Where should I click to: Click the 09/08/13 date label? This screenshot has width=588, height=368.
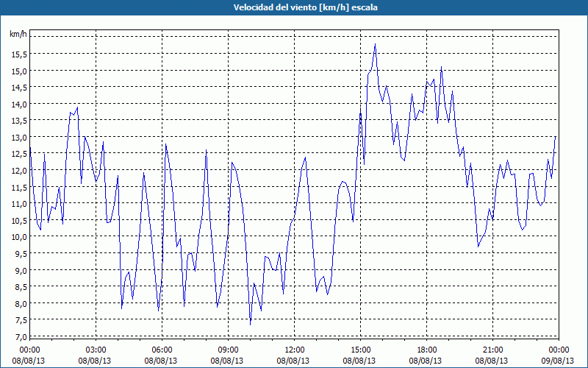[558, 361]
